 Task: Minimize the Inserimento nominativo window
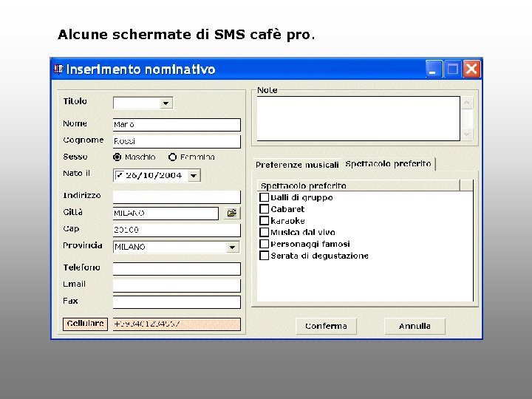point(434,69)
